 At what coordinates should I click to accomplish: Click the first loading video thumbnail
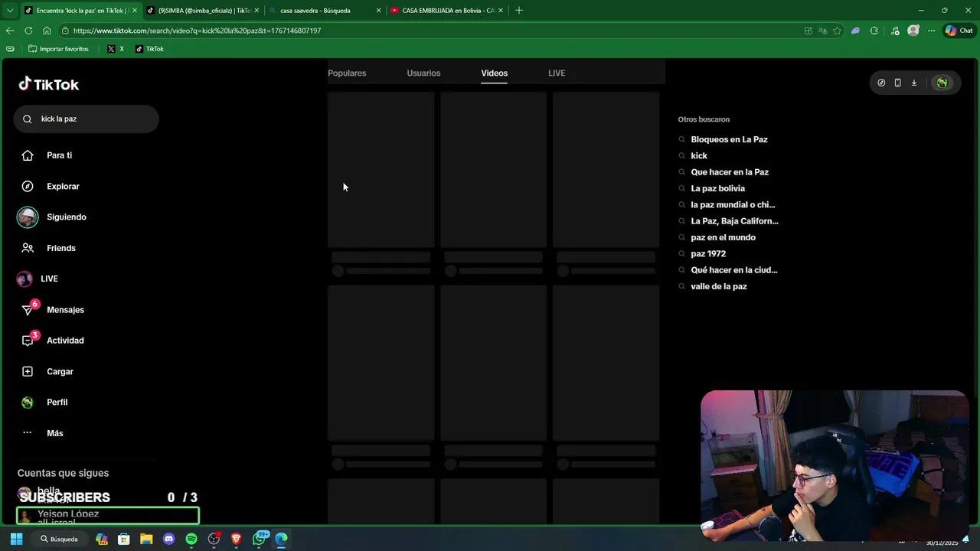coord(381,169)
